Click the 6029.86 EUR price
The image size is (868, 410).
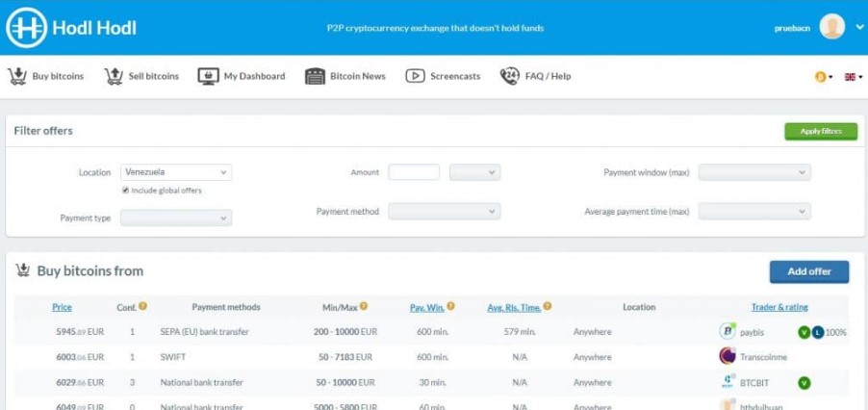(x=80, y=383)
